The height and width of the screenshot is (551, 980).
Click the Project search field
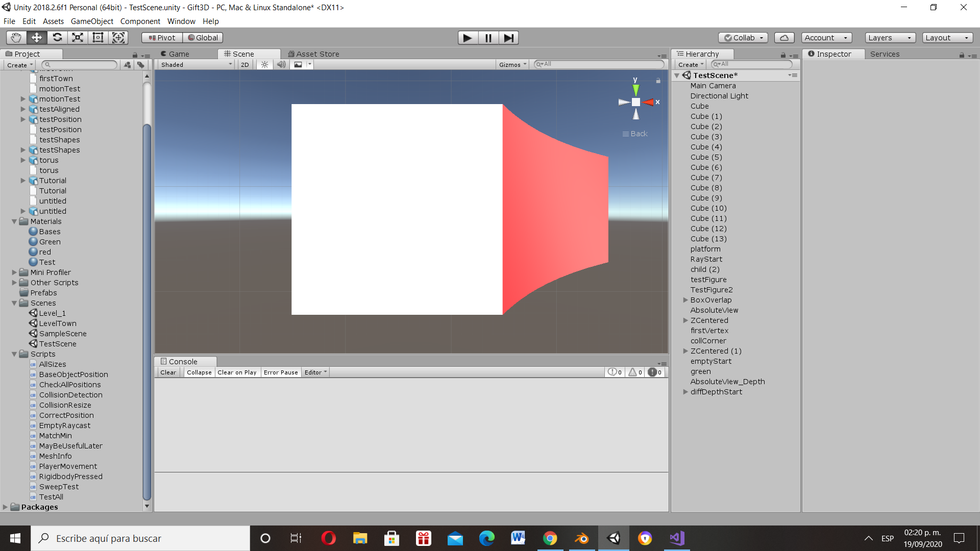79,65
